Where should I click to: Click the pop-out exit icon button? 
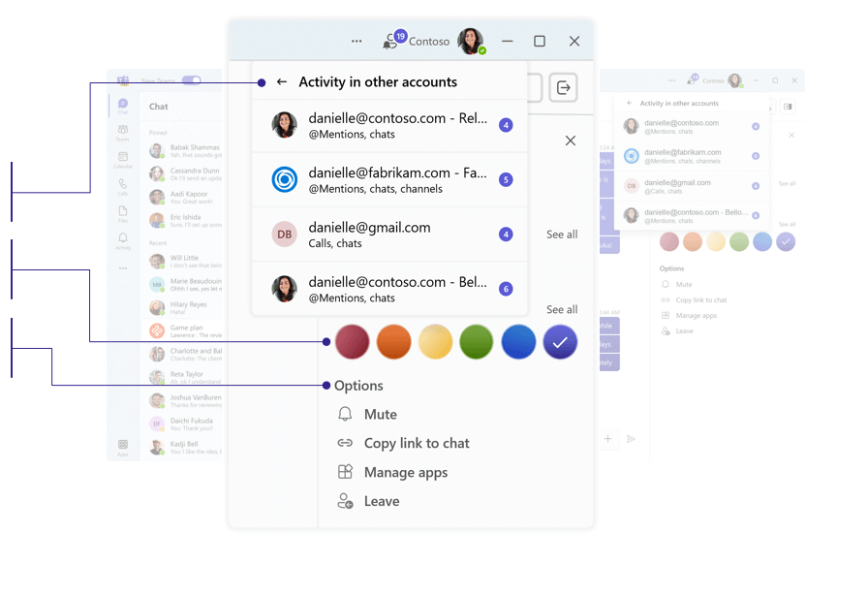pos(563,87)
